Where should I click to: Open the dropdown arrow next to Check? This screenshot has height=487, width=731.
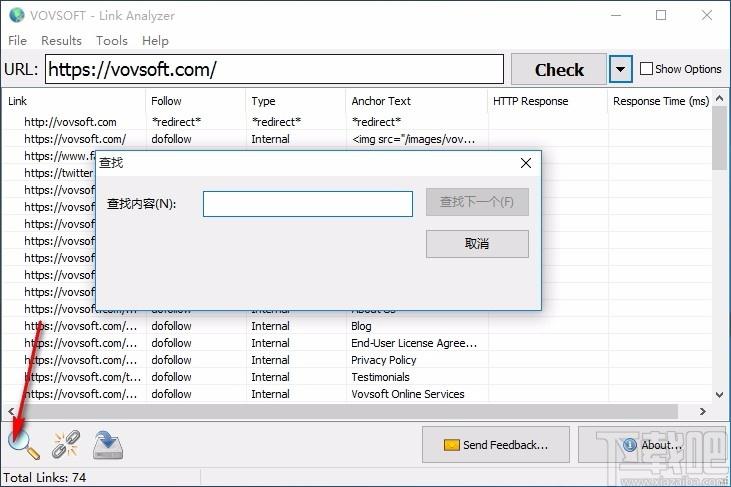621,69
